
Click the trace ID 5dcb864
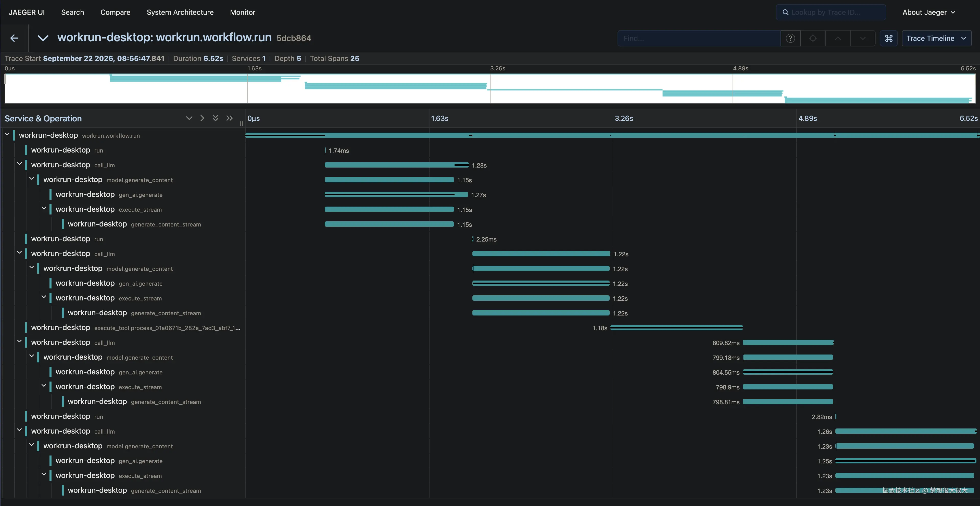coord(294,38)
